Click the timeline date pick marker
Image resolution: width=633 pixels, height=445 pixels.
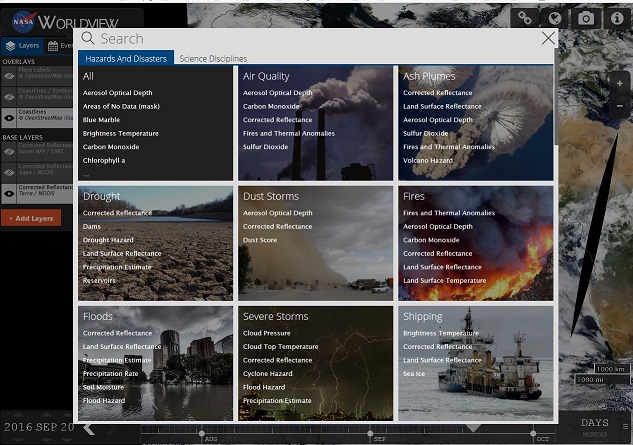(x=473, y=428)
